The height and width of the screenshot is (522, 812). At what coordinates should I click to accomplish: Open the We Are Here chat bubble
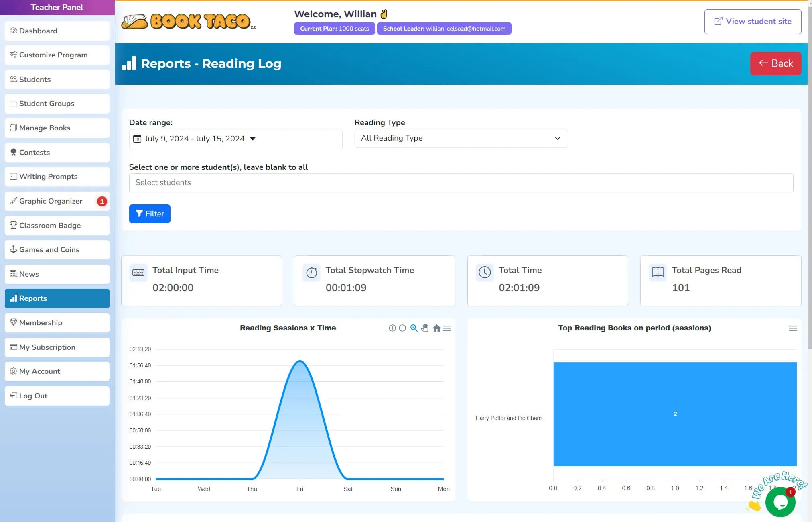[x=780, y=502]
